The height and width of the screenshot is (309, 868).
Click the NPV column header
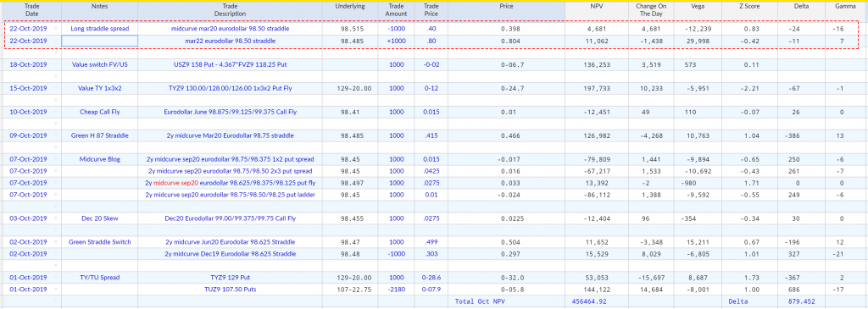click(596, 10)
